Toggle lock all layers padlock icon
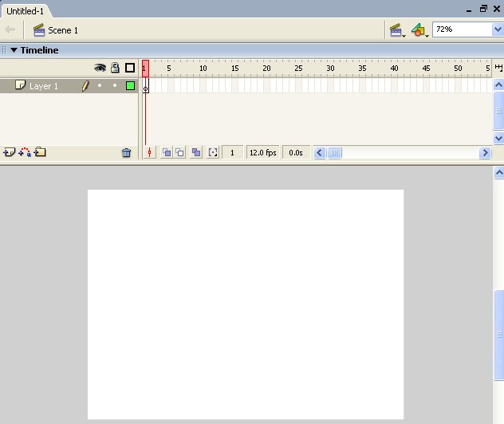This screenshot has height=424, width=504. coord(115,68)
